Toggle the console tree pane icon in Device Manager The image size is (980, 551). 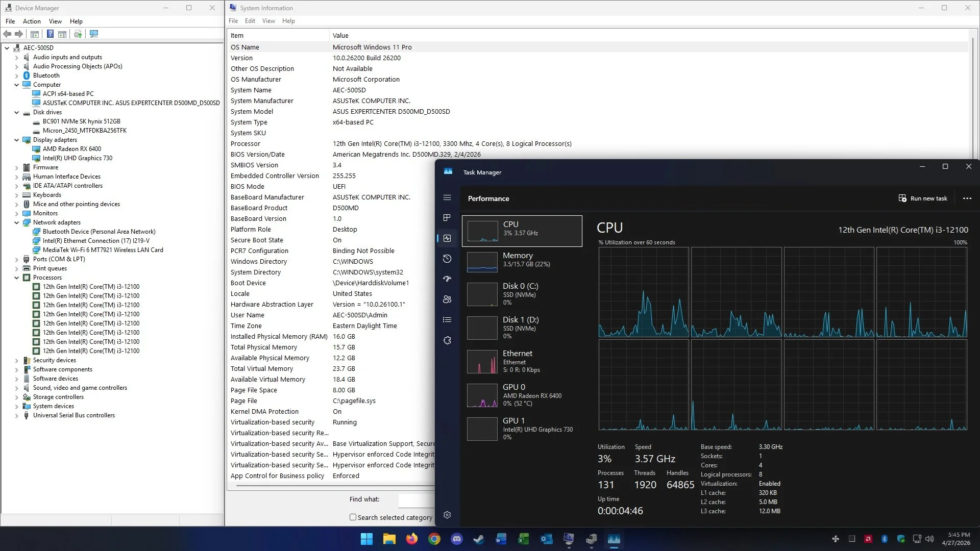click(x=35, y=34)
